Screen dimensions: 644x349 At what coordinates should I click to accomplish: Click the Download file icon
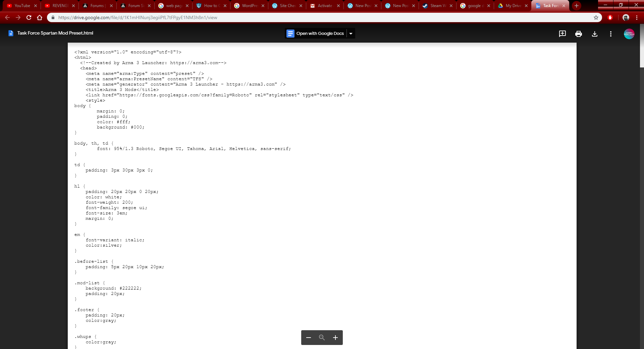(x=594, y=34)
